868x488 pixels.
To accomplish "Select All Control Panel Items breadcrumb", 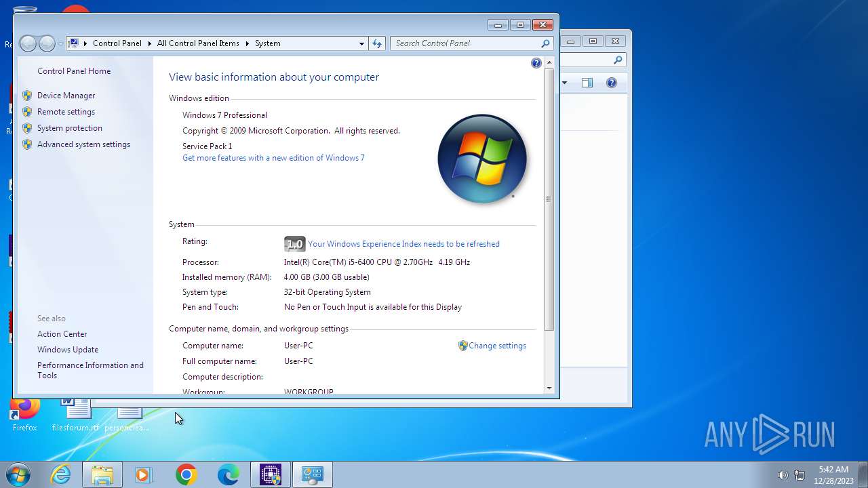I will [x=198, y=43].
